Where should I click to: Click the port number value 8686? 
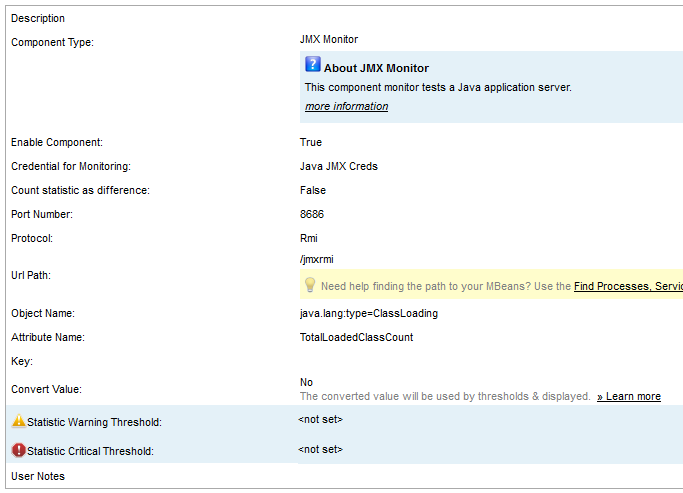pyautogui.click(x=312, y=214)
